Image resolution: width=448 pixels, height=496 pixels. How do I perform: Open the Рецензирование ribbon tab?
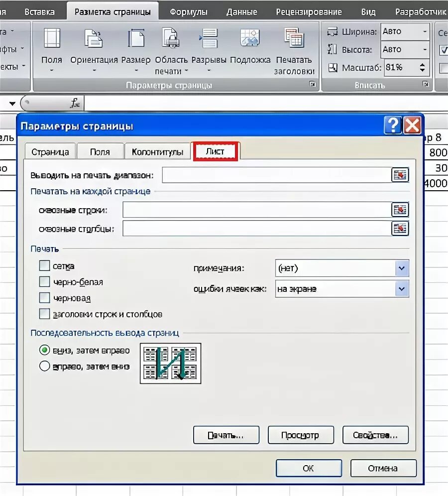pyautogui.click(x=309, y=12)
